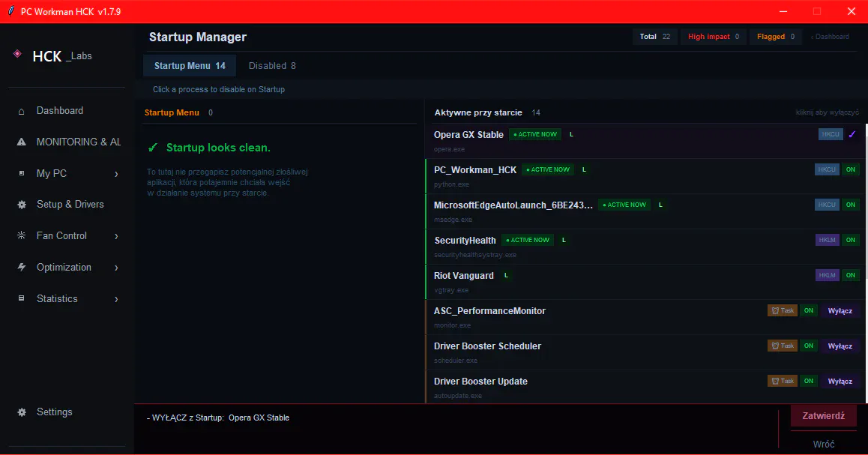Click the securityhealthsystray.exe filename text

(x=475, y=255)
